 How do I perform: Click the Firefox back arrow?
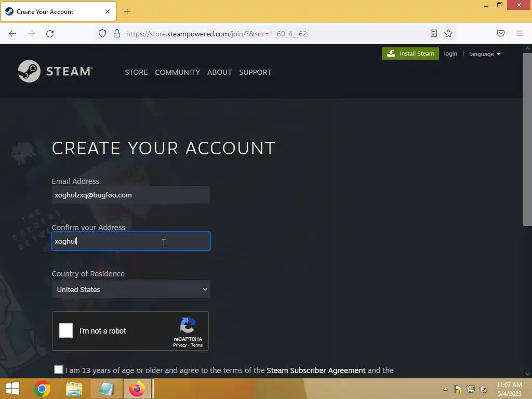pos(12,34)
